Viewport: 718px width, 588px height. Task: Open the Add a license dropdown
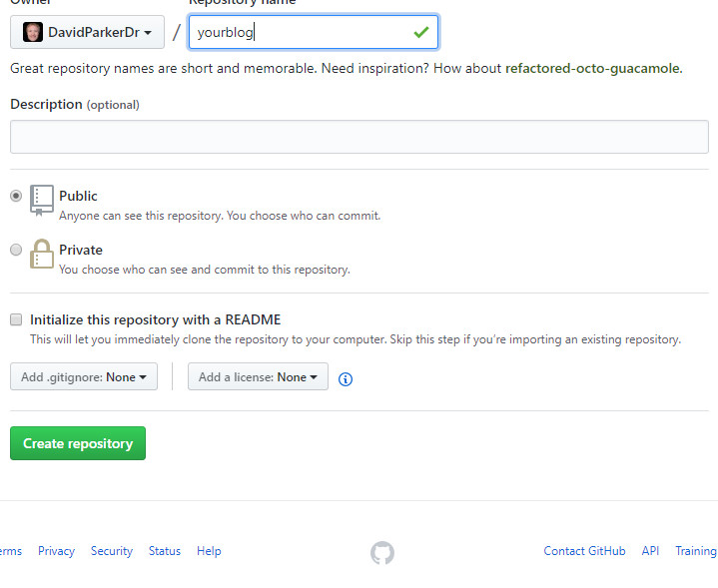(x=258, y=376)
